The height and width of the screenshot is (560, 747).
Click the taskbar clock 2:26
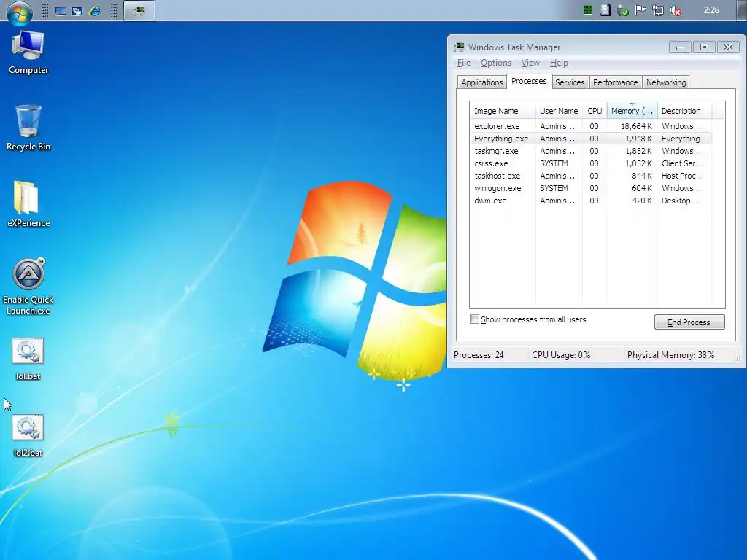coord(711,10)
